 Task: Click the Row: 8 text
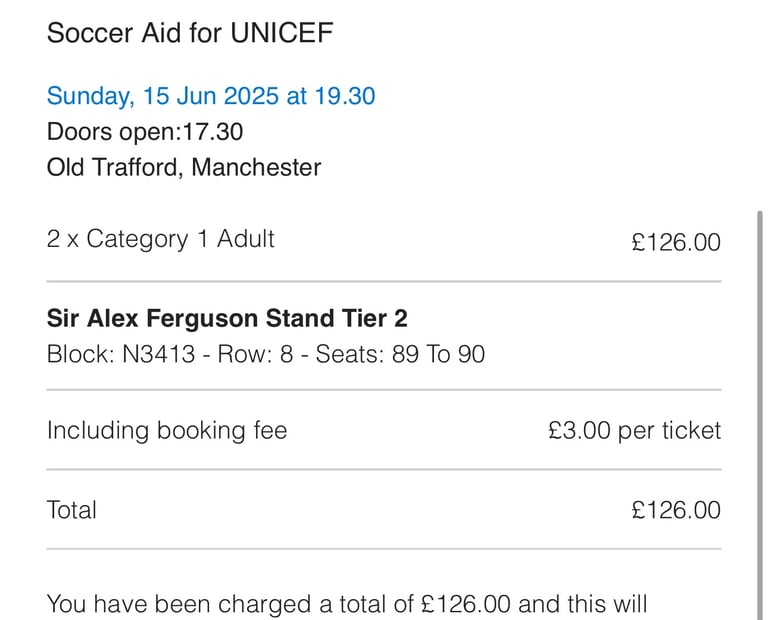[x=255, y=354]
